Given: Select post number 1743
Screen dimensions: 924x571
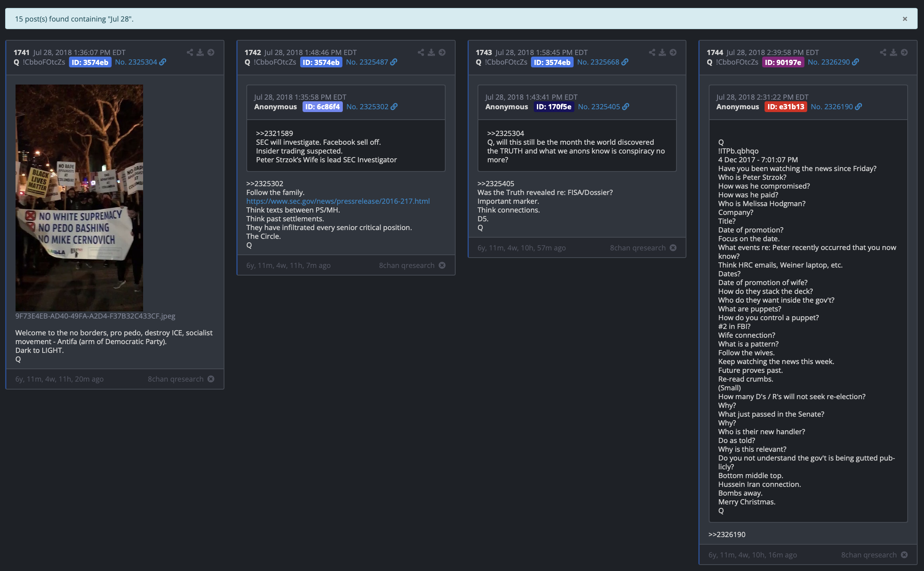Looking at the screenshot, I should 484,53.
